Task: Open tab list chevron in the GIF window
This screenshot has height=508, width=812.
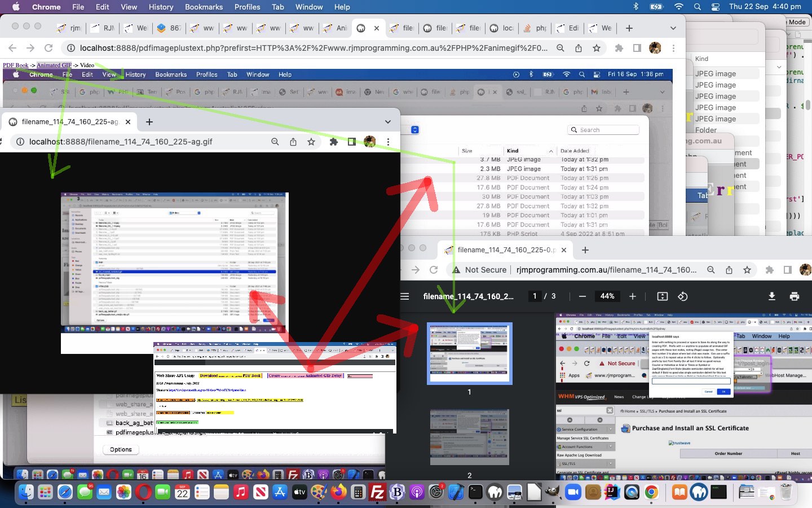Action: point(387,122)
